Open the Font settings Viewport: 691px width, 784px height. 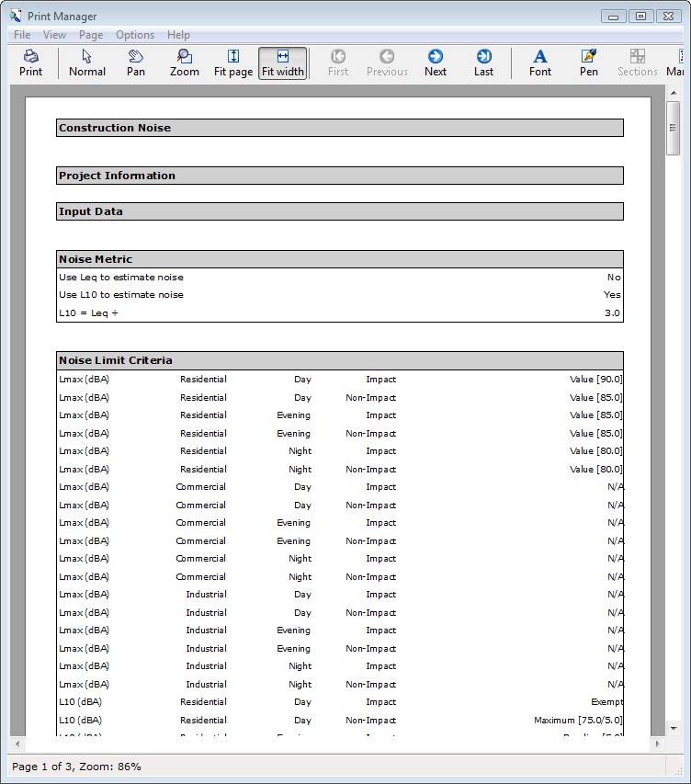pos(540,62)
